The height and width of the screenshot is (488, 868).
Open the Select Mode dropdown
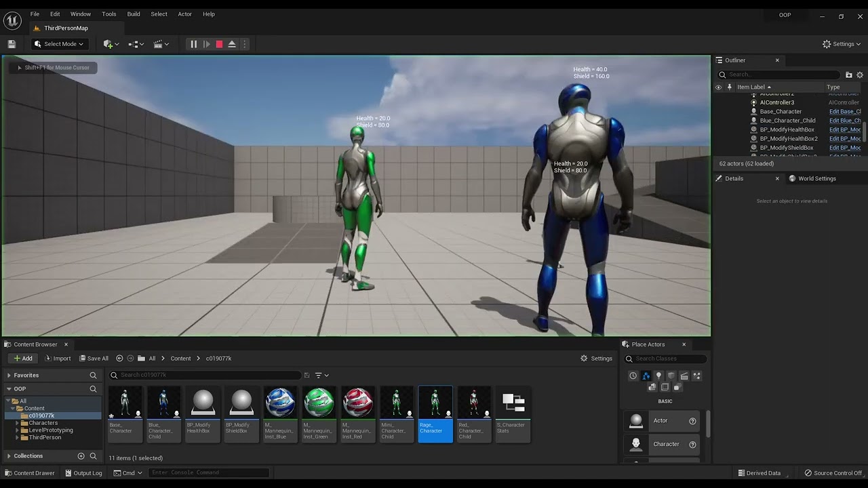pyautogui.click(x=59, y=44)
